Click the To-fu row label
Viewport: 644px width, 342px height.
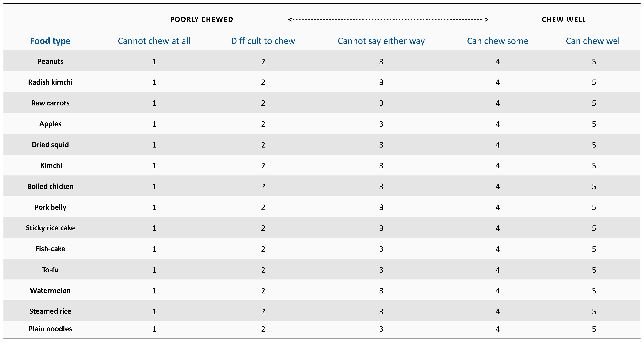click(50, 270)
